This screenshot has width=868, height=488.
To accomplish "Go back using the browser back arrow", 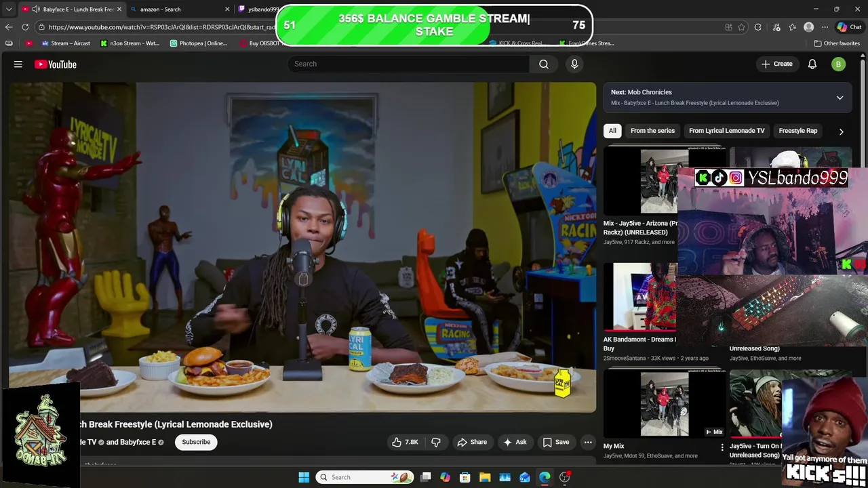I will [x=9, y=27].
